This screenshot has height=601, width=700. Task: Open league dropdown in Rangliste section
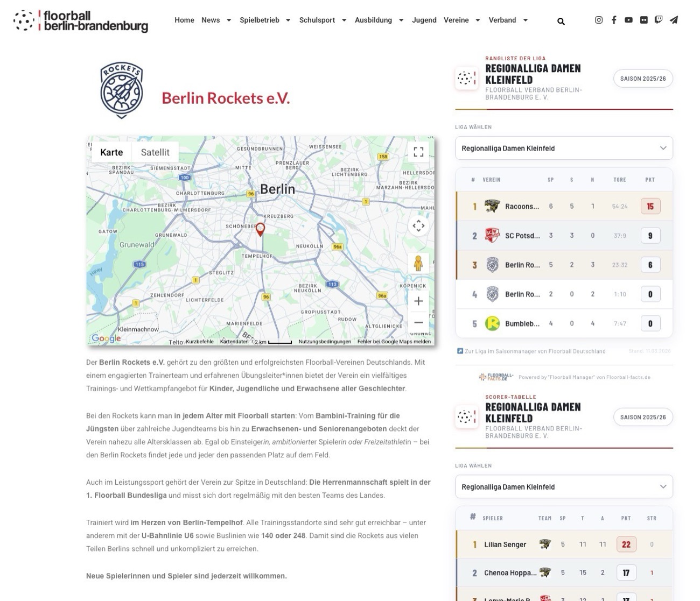pos(564,148)
